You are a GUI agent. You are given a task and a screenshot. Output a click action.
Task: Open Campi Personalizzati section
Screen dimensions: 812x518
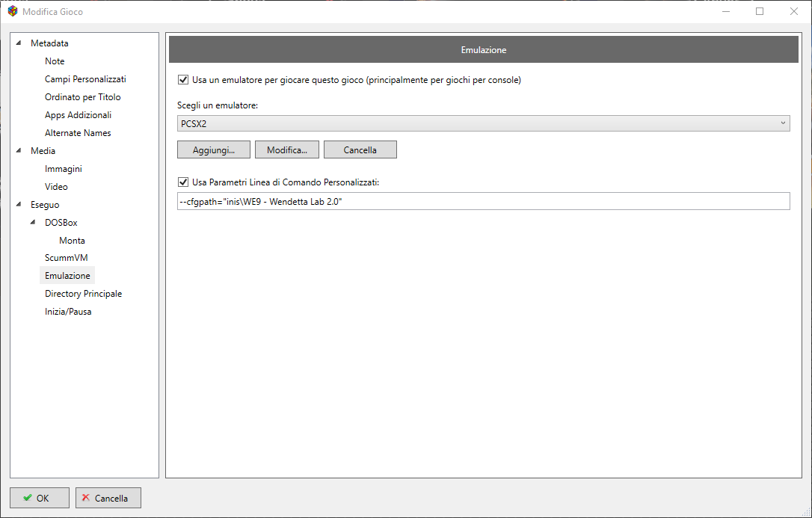click(85, 79)
